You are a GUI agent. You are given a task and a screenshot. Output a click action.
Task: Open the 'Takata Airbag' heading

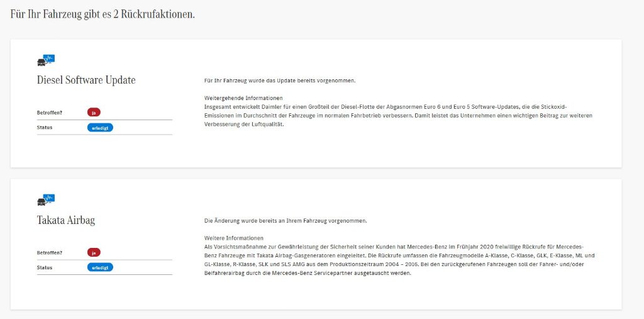(x=66, y=220)
